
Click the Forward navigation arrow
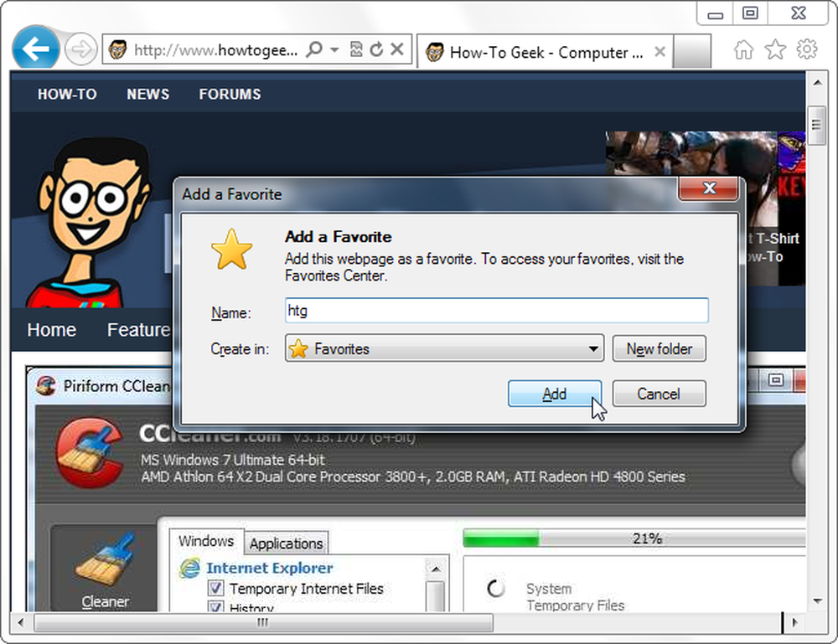point(80,49)
